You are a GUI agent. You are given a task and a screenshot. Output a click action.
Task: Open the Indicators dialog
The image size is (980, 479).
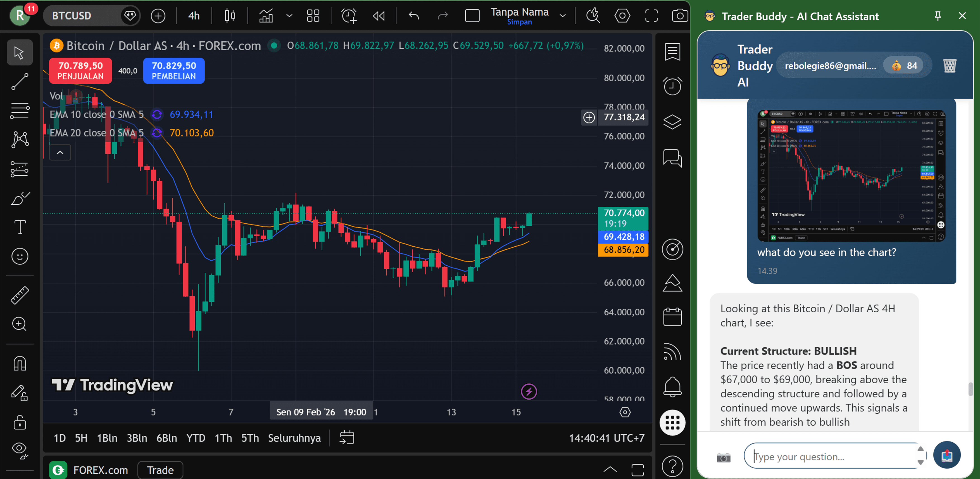tap(266, 16)
